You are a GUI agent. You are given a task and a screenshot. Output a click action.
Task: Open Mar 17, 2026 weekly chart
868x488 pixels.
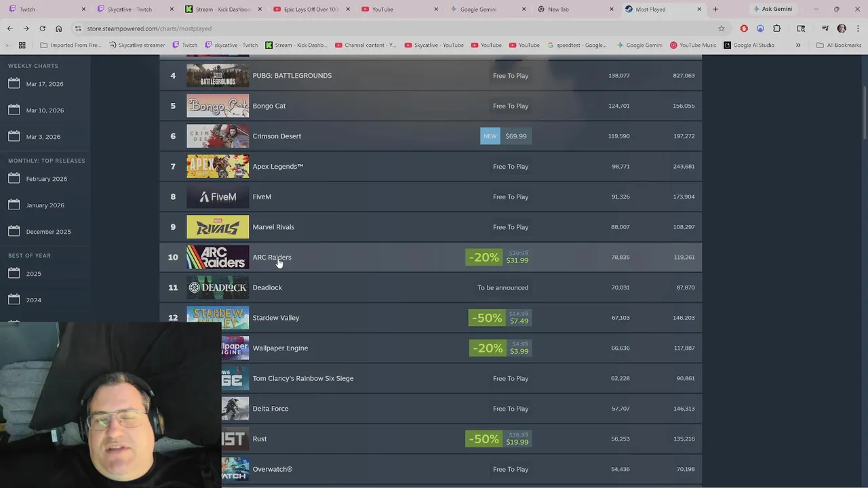click(x=45, y=84)
